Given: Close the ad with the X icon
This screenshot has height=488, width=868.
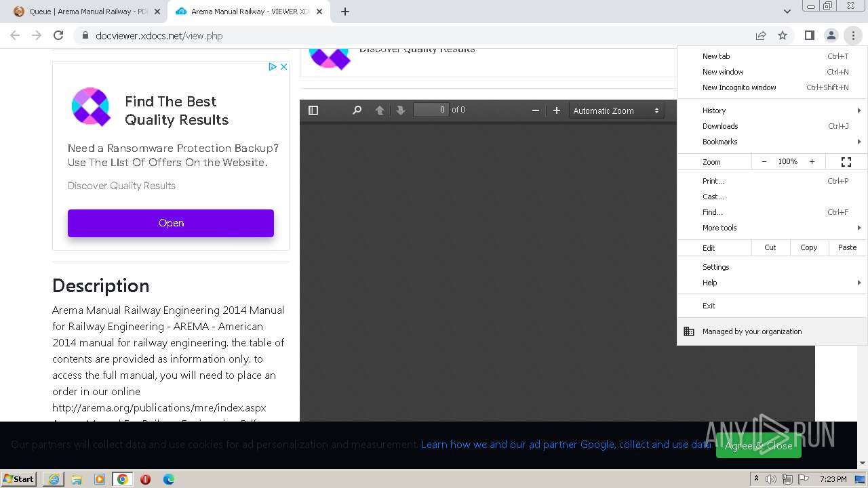Looking at the screenshot, I should point(284,66).
